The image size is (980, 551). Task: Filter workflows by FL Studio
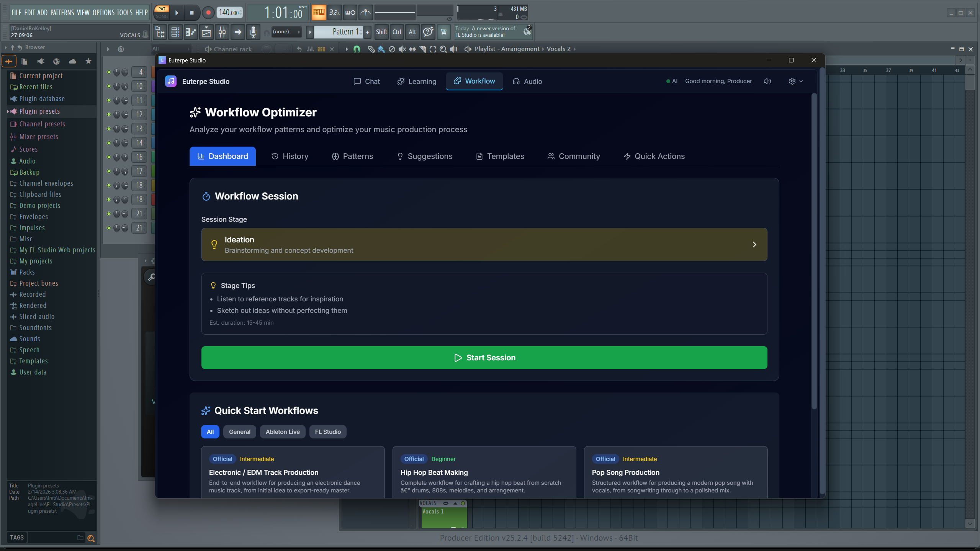pyautogui.click(x=328, y=432)
